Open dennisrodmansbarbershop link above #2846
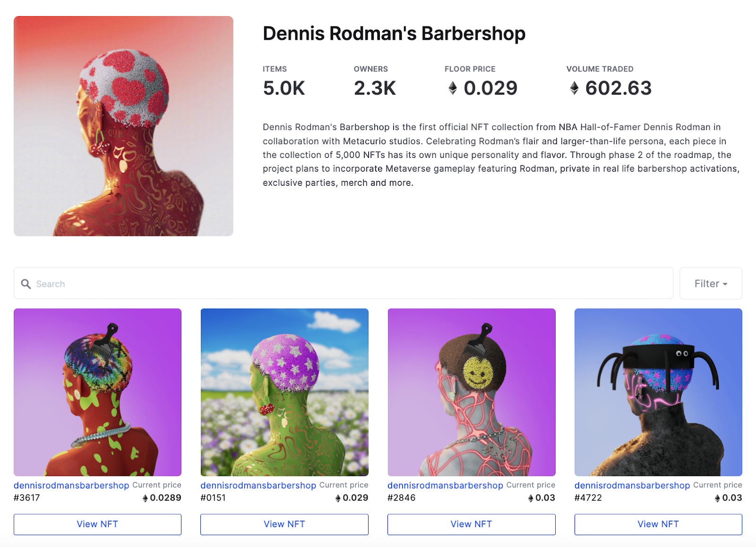756x547 pixels. click(x=445, y=486)
